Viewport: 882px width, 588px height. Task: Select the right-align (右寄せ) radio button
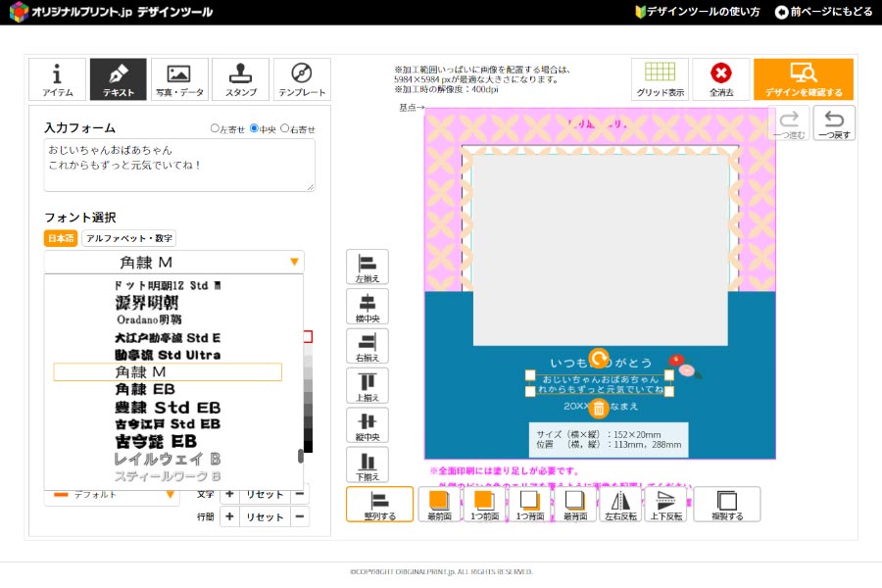pyautogui.click(x=284, y=128)
